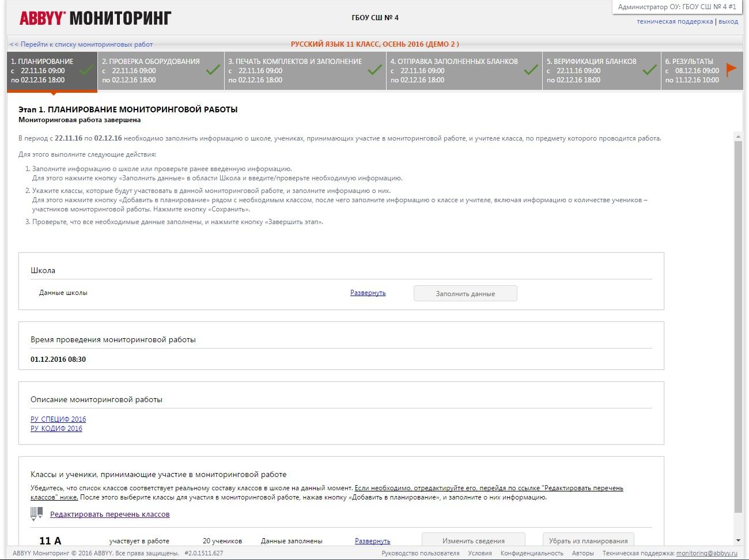Return to list of monitoring works link
The width and height of the screenshot is (749, 560).
(81, 44)
